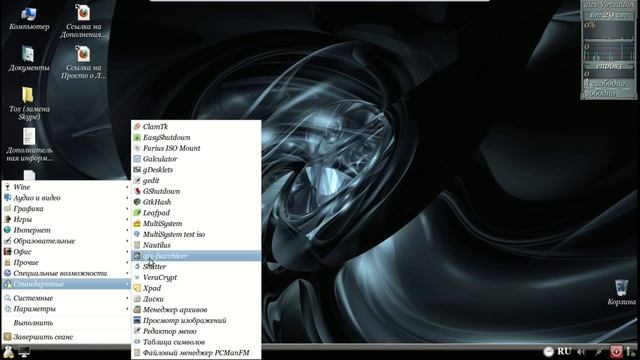
Task: Start MultiSystem test iso
Action: pyautogui.click(x=196, y=234)
